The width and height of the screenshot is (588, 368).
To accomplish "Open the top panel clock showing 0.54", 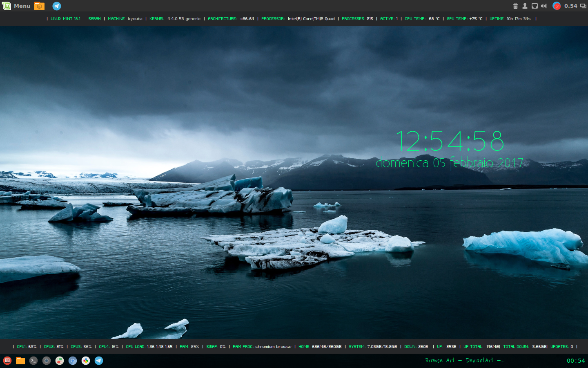I will click(571, 6).
